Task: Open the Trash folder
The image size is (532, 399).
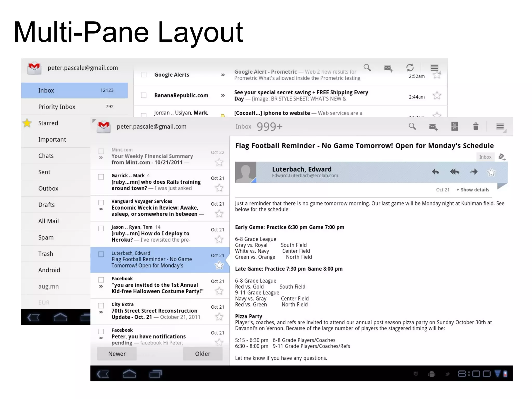Action: pyautogui.click(x=56, y=254)
